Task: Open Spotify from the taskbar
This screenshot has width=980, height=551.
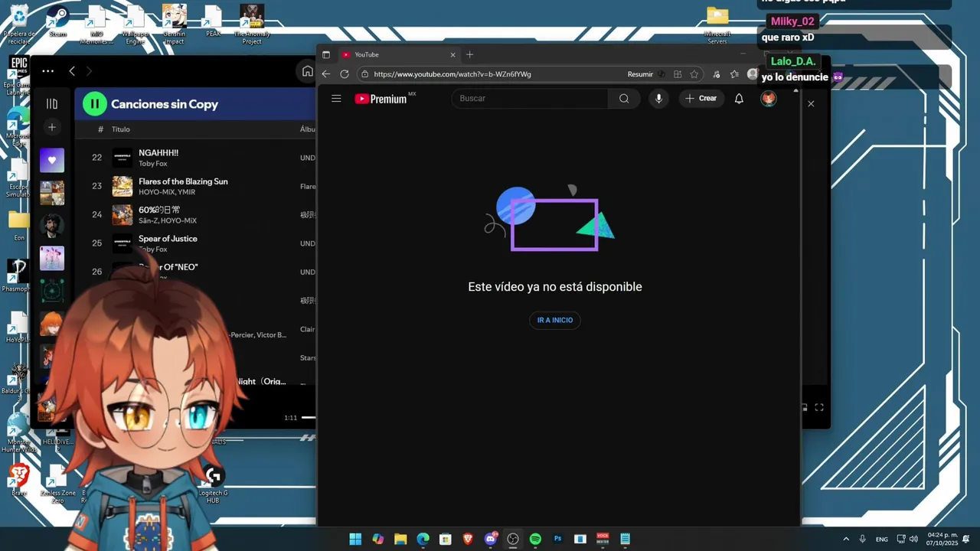Action: pyautogui.click(x=535, y=539)
